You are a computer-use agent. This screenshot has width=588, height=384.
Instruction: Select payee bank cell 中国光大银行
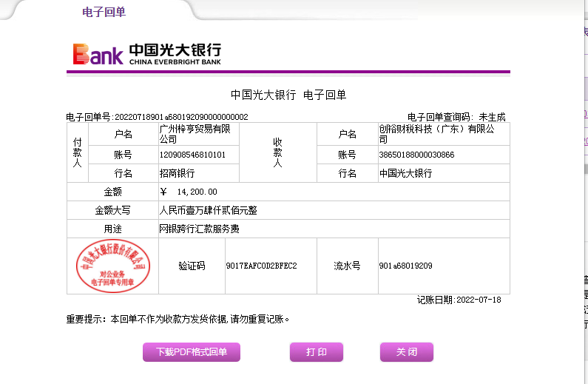point(444,173)
